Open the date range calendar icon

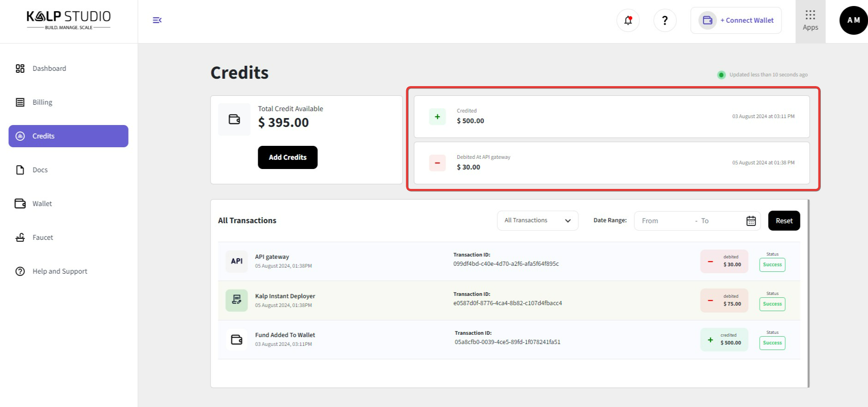pyautogui.click(x=751, y=221)
